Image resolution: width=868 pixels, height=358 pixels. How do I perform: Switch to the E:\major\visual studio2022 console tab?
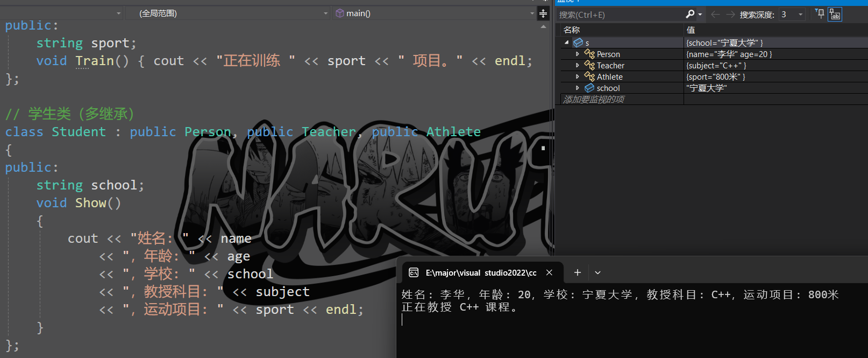(481, 272)
